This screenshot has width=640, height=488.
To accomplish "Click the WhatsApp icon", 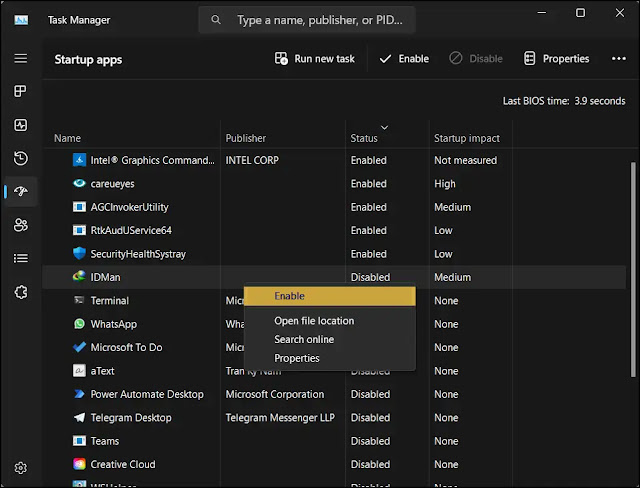I will pyautogui.click(x=79, y=324).
